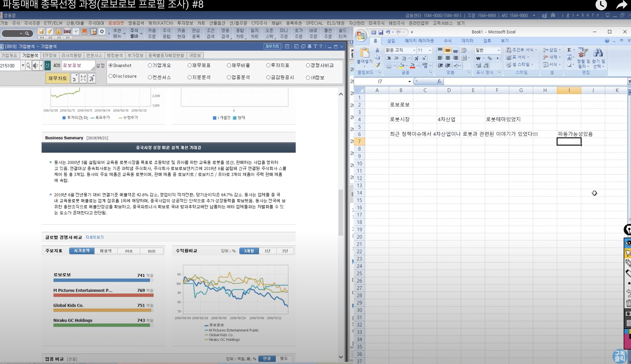Viewport: 631px width, 364px height.
Task: Select the 재무제표 radio button
Action: click(189, 65)
